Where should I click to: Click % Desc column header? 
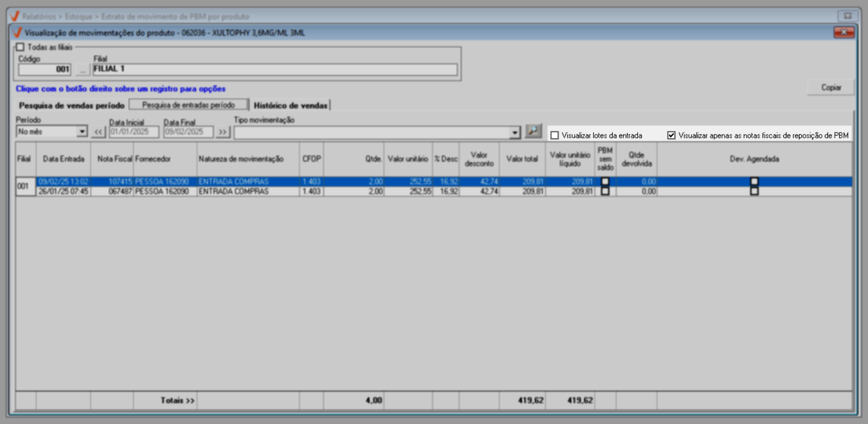[x=446, y=159]
